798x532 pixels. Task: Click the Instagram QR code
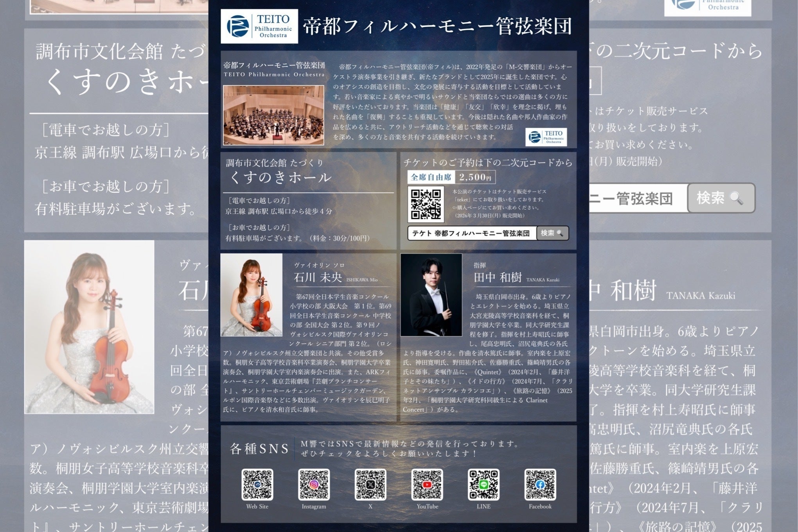[x=314, y=484]
